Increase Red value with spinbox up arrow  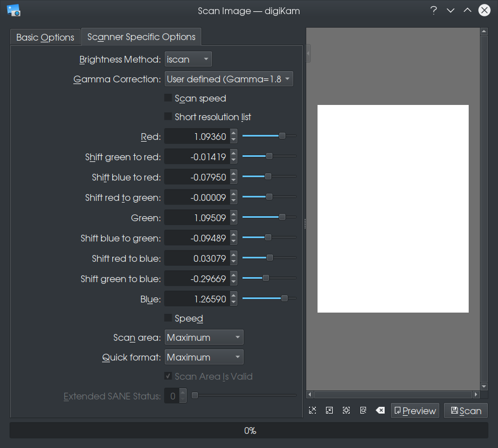[x=233, y=133]
